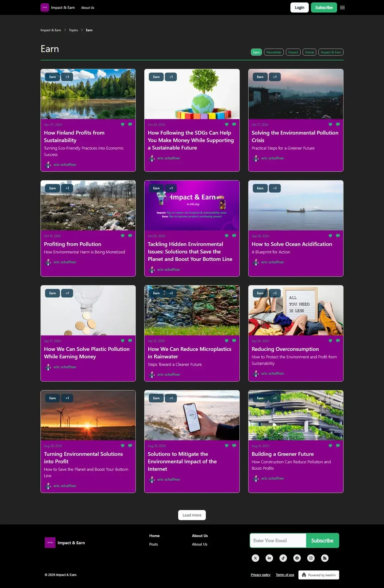
Task: Select the Earn topic filter tag
Action: [256, 52]
